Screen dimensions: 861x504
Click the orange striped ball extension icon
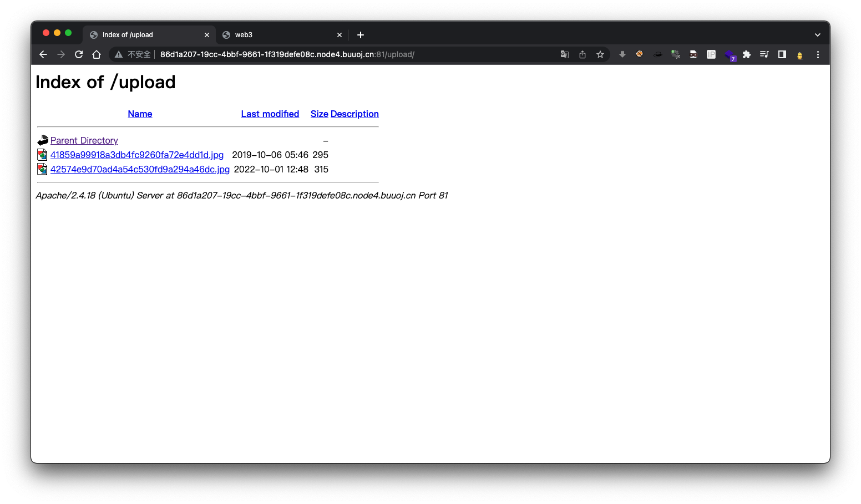pyautogui.click(x=640, y=54)
